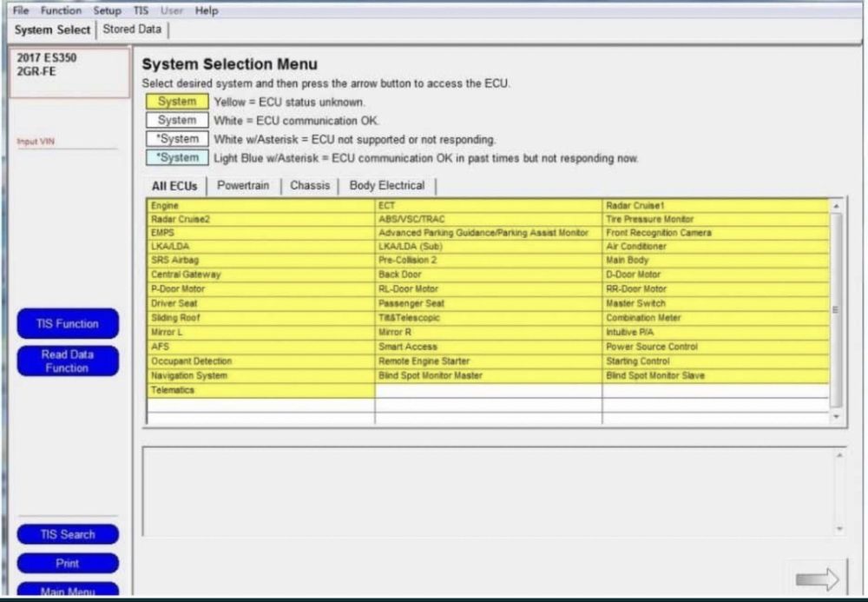Open the Help menu
868x602 pixels.
point(207,10)
